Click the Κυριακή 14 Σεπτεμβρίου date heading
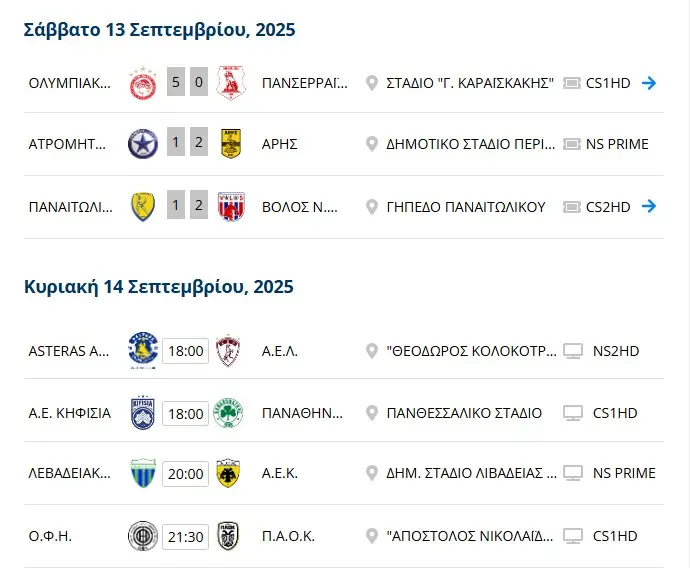The image size is (690, 568). click(158, 287)
